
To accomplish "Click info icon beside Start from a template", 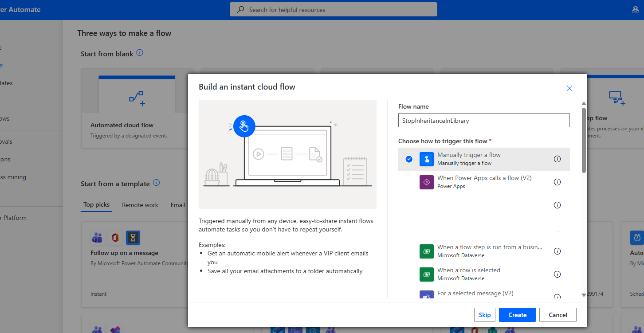I will click(156, 183).
